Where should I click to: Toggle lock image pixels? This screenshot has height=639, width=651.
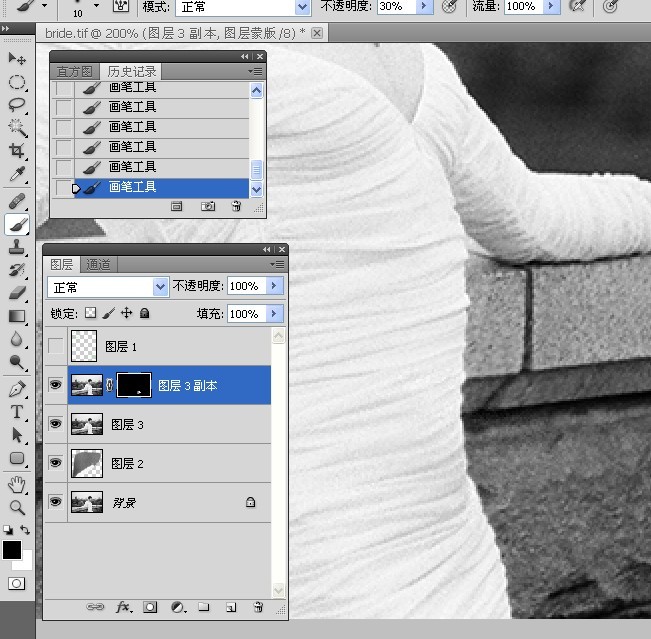click(108, 313)
